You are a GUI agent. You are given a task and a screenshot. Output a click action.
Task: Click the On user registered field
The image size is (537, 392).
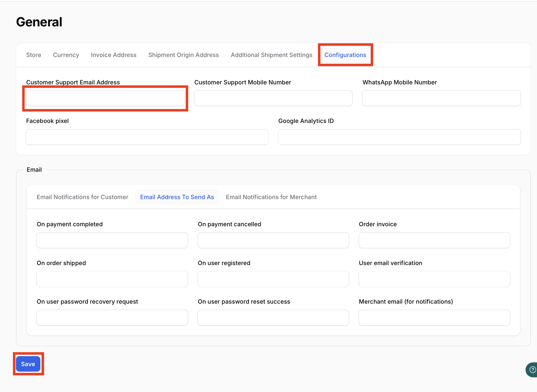(273, 279)
